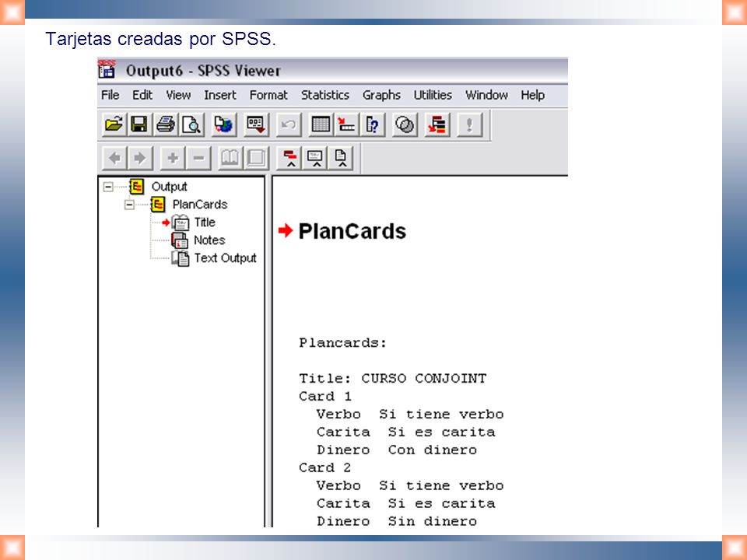Open the Help menu
This screenshot has width=747, height=560.
(532, 95)
